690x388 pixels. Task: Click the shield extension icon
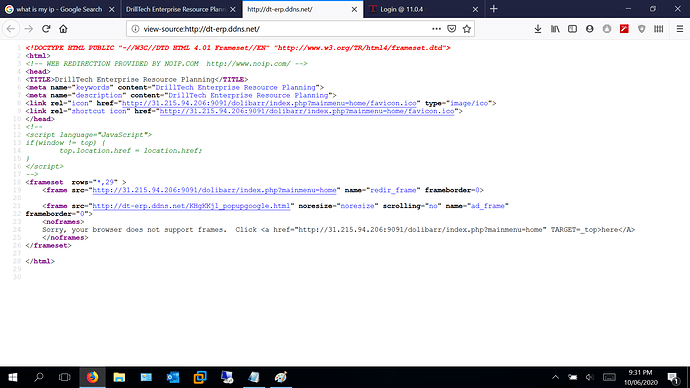point(642,29)
